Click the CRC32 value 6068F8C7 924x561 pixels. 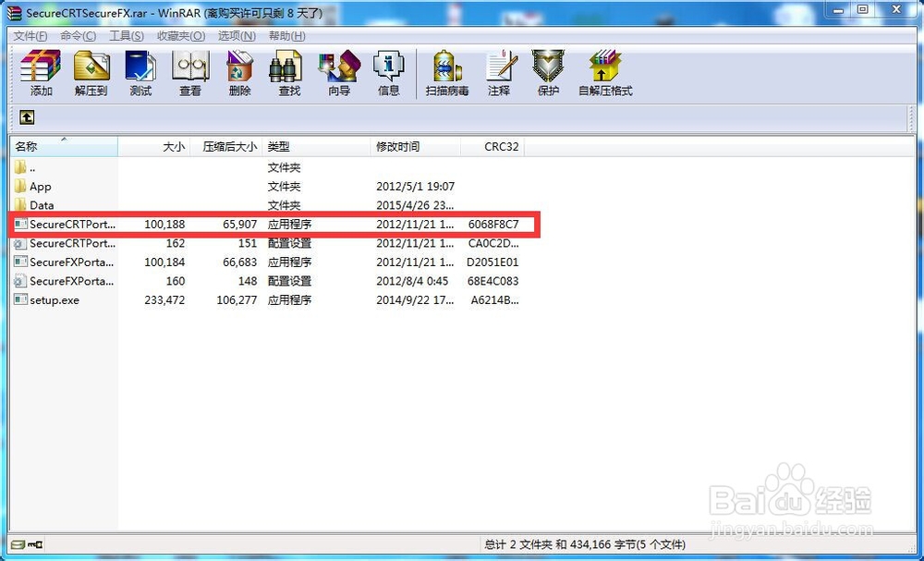coord(493,224)
